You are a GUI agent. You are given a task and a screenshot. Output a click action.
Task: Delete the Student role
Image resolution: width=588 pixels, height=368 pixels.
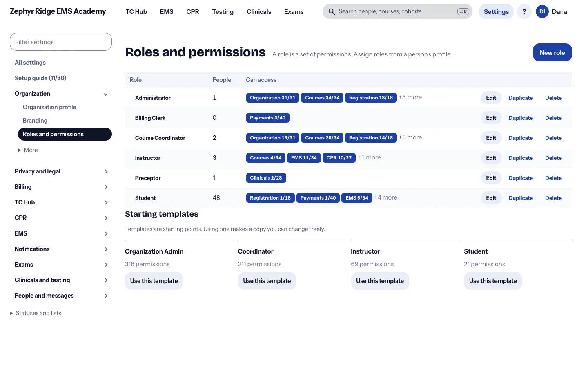[x=553, y=198]
